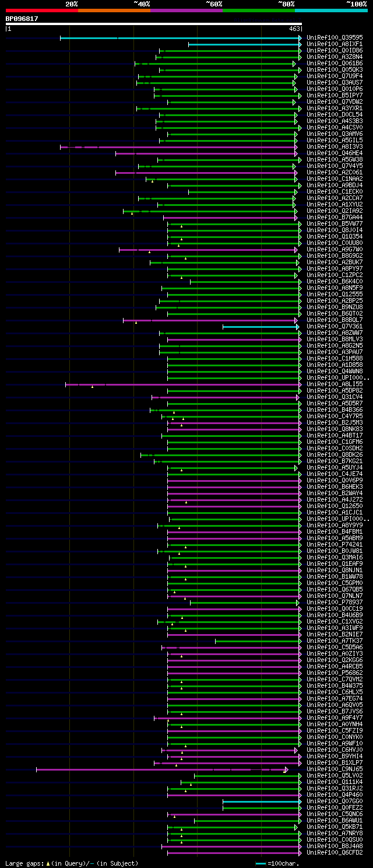373x868 pixels.
Task: Select the UniRef100_B7JVS6 label
Action: (x=335, y=711)
